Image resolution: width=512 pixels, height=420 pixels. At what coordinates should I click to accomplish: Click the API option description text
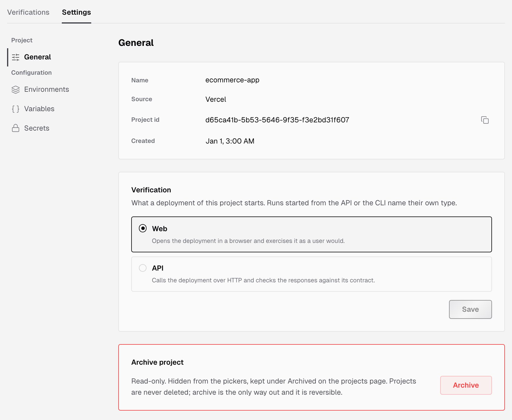(x=263, y=280)
